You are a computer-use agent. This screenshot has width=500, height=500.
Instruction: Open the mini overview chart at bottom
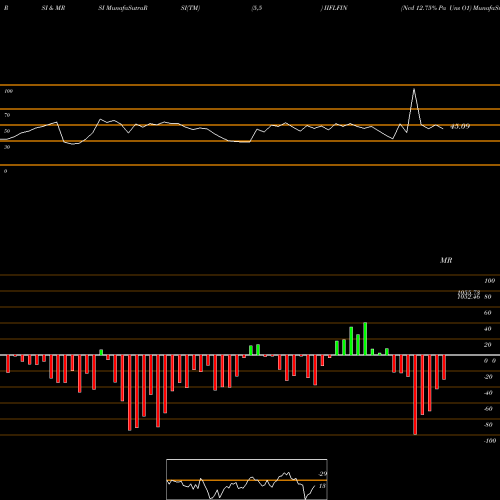[x=247, y=479]
